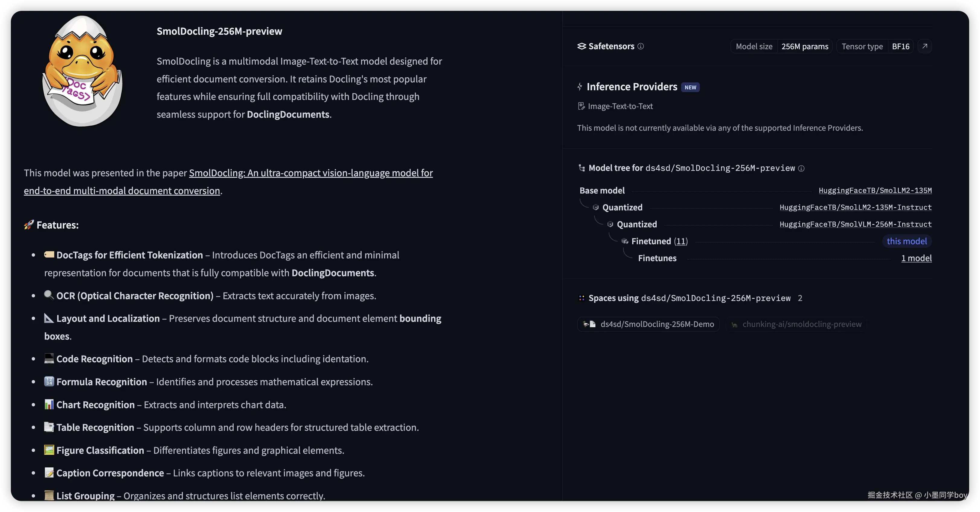Open HuggingFaceTB/SmolLM2-135M base model link
This screenshot has width=980, height=512.
tap(875, 190)
